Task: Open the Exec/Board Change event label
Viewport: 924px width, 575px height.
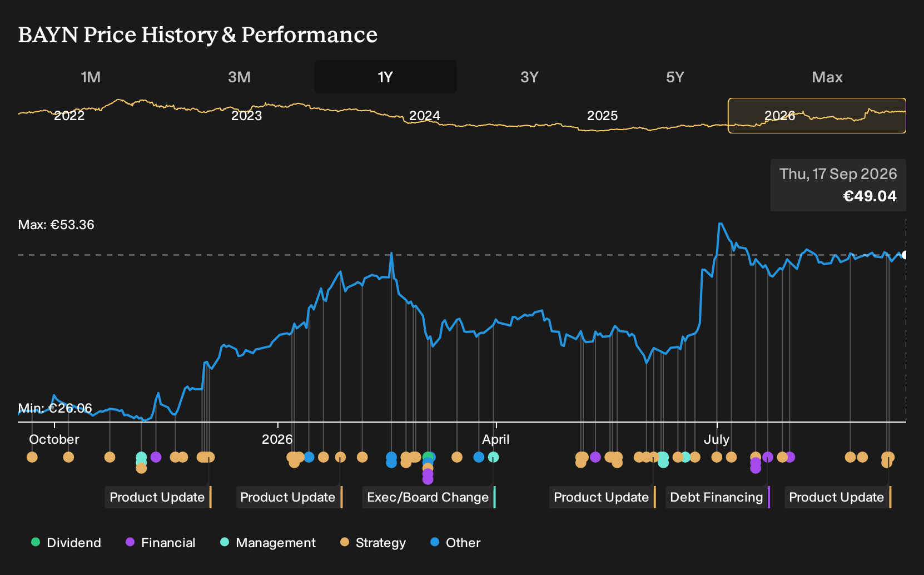Action: (x=429, y=497)
